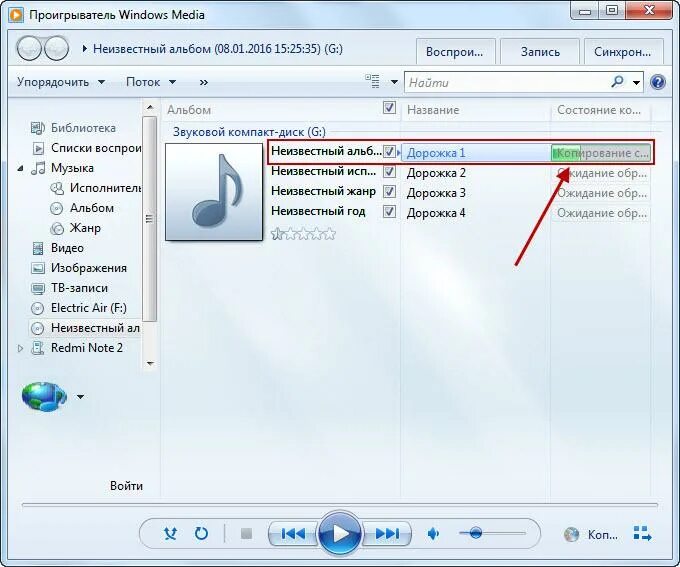This screenshot has height=567, width=680.
Task: Switch to the Воспроизведение tab
Action: (454, 52)
